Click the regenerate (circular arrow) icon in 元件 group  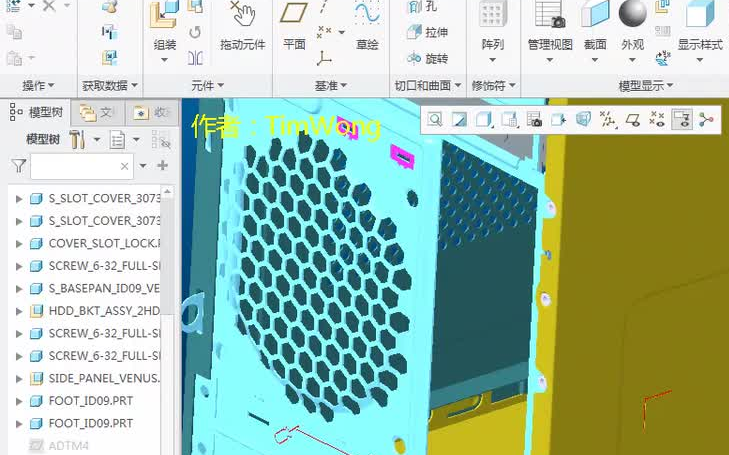pyautogui.click(x=195, y=32)
